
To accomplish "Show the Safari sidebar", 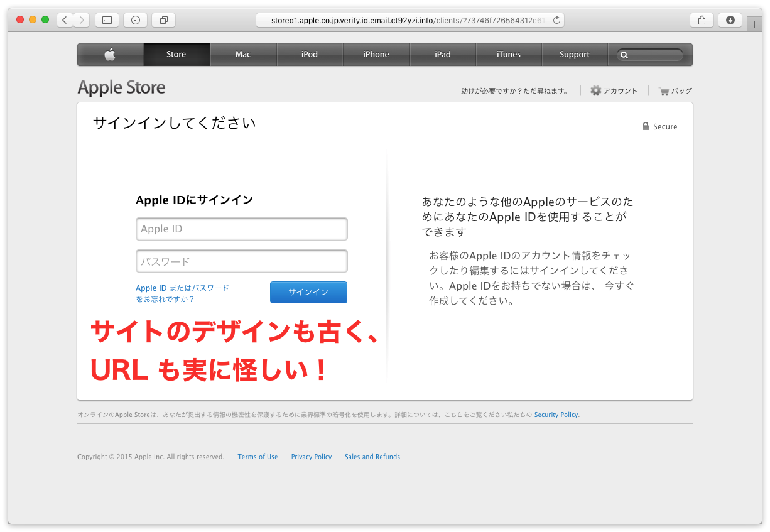I will pos(107,20).
